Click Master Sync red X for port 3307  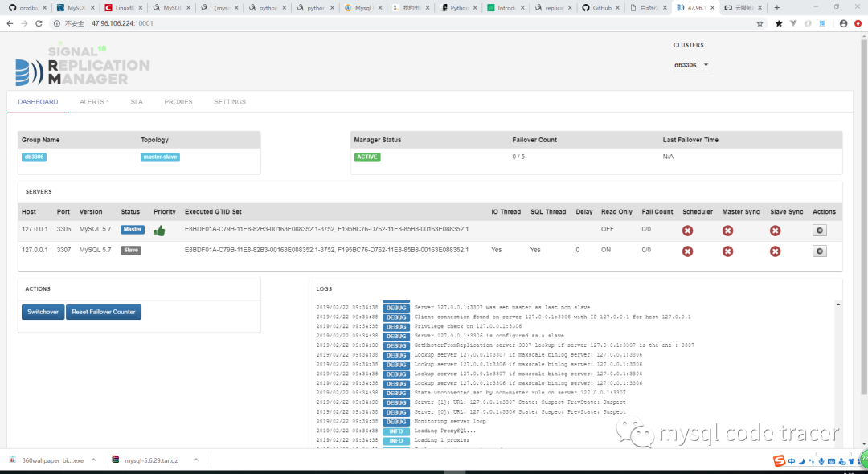coord(727,251)
